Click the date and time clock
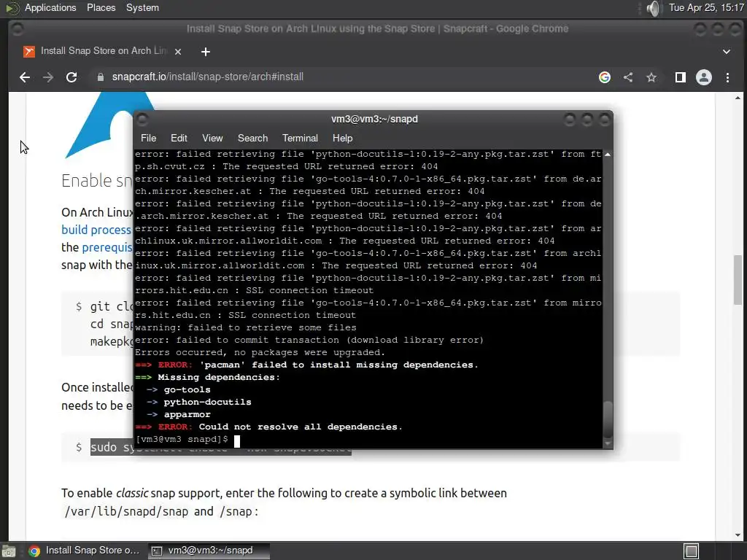 click(x=706, y=7)
